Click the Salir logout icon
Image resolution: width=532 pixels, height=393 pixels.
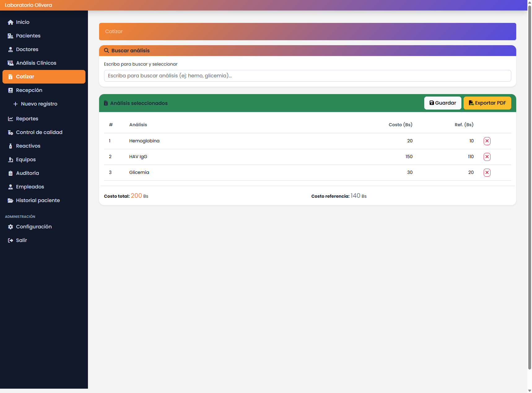(11, 240)
